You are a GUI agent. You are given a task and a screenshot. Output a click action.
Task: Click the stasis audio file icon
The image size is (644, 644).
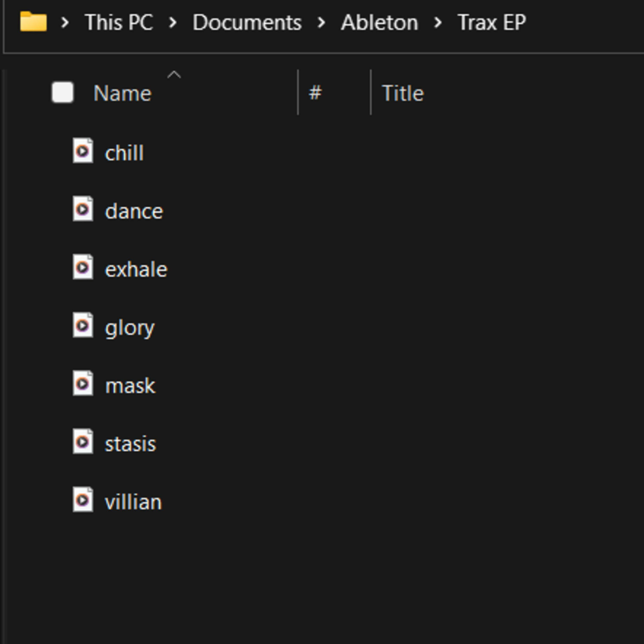click(83, 442)
